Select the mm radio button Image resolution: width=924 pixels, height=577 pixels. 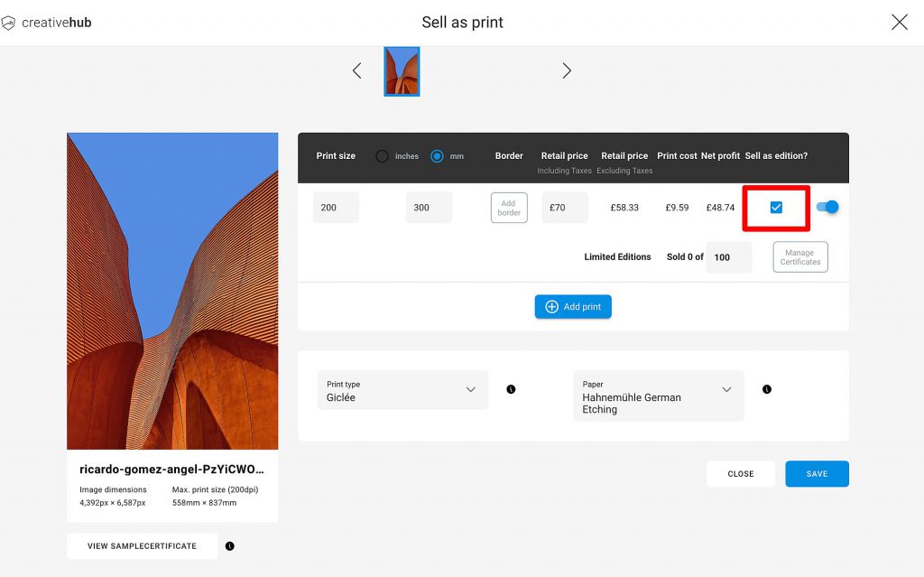click(x=435, y=155)
